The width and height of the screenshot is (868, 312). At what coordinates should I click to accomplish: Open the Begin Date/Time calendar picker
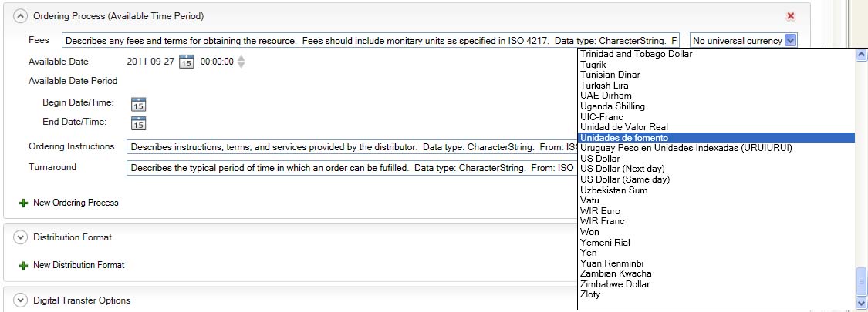pyautogui.click(x=139, y=104)
